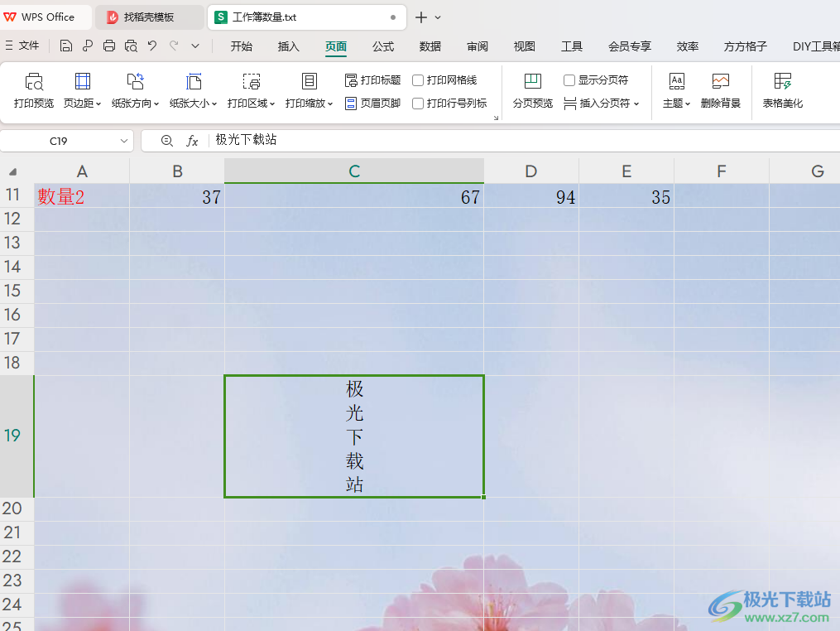This screenshot has width=840, height=631.
Task: Click cell E11 with value 35
Action: pos(626,196)
